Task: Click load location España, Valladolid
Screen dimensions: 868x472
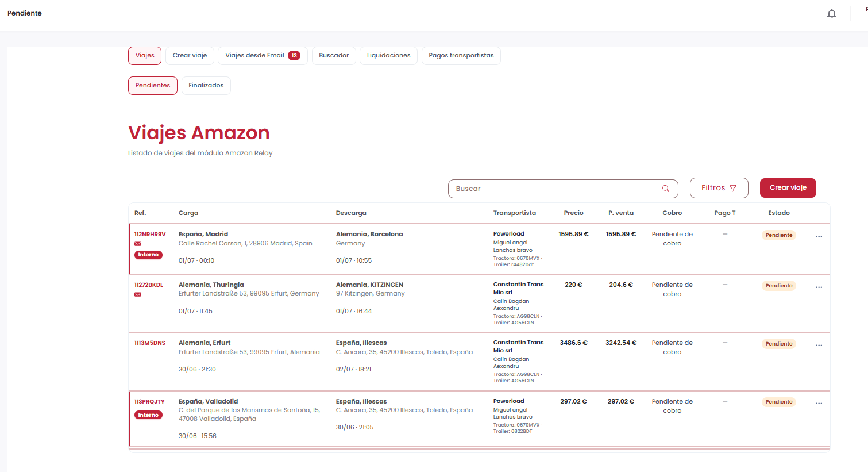Action: [x=208, y=402]
